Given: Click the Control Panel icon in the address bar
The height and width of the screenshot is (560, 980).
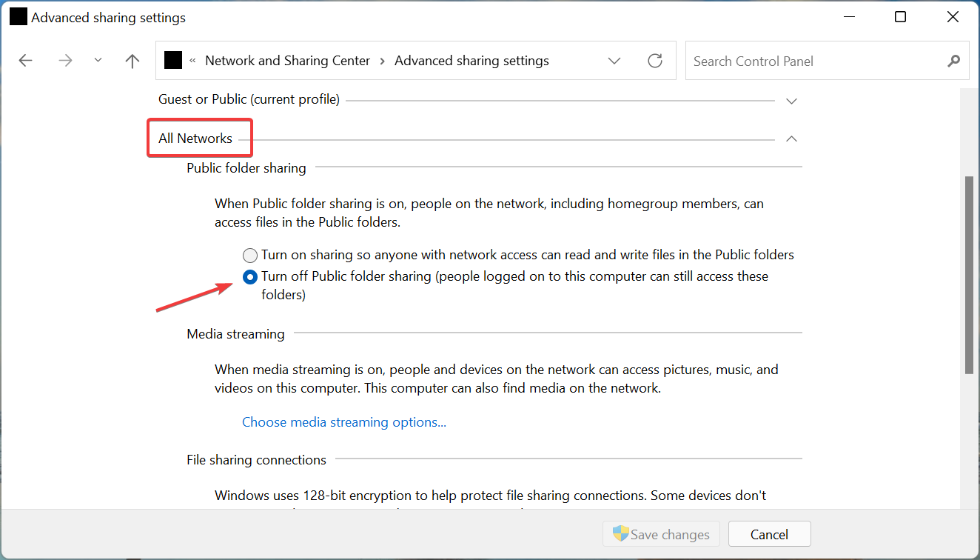Looking at the screenshot, I should 172,60.
